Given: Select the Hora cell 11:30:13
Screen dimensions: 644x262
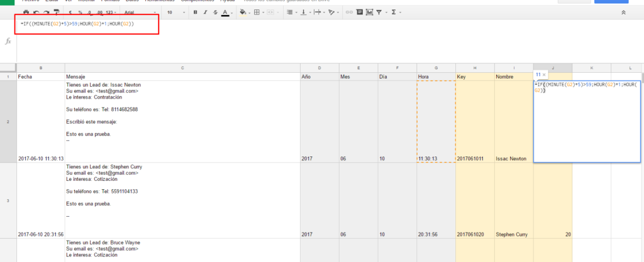Looking at the screenshot, I should click(436, 121).
